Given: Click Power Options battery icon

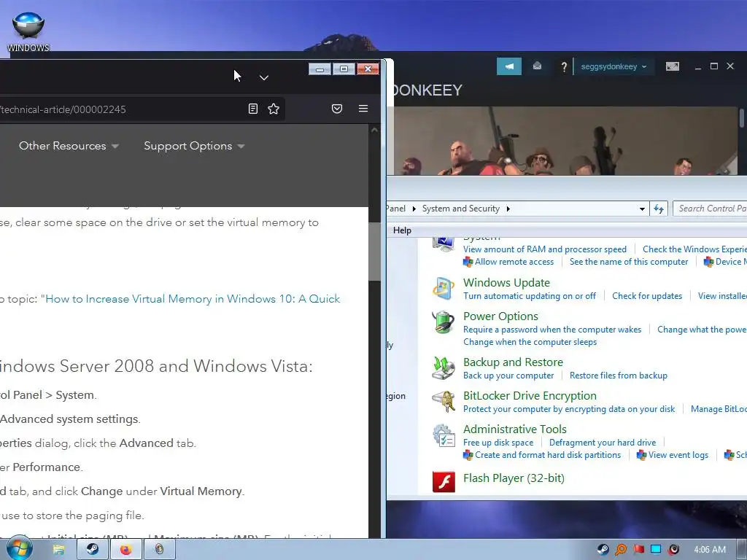Looking at the screenshot, I should [443, 322].
